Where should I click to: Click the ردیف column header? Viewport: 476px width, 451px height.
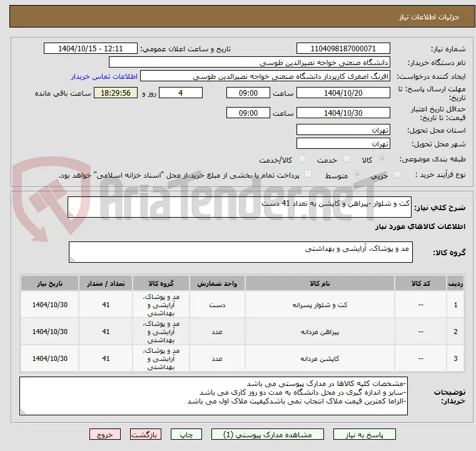click(x=455, y=283)
